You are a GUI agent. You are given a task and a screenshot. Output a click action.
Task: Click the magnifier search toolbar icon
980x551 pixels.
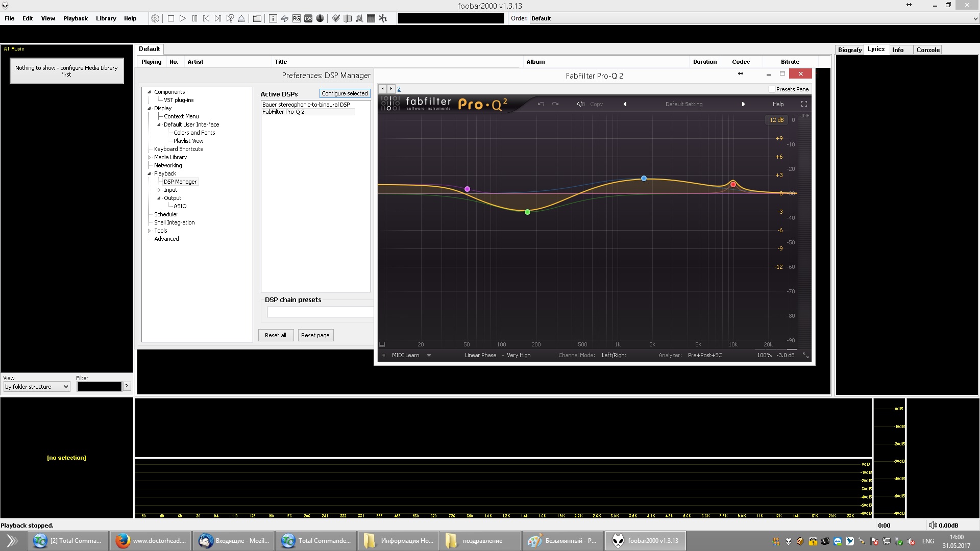pyautogui.click(x=359, y=18)
